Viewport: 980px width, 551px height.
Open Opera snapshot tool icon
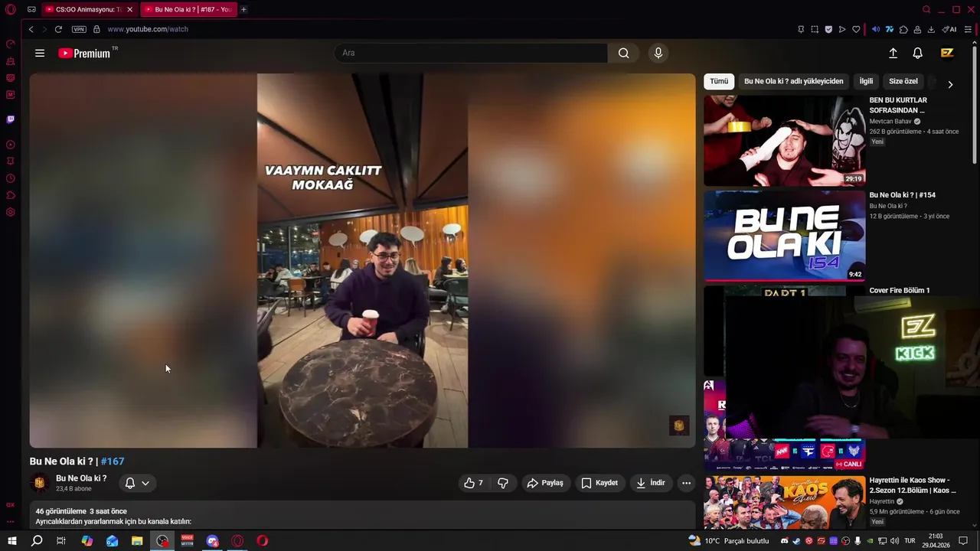[815, 29]
